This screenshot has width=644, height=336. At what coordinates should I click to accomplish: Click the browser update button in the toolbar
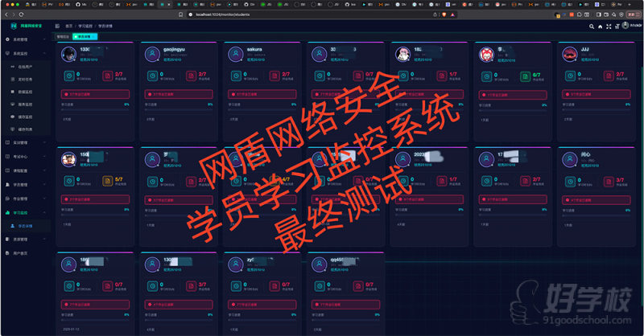(634, 14)
